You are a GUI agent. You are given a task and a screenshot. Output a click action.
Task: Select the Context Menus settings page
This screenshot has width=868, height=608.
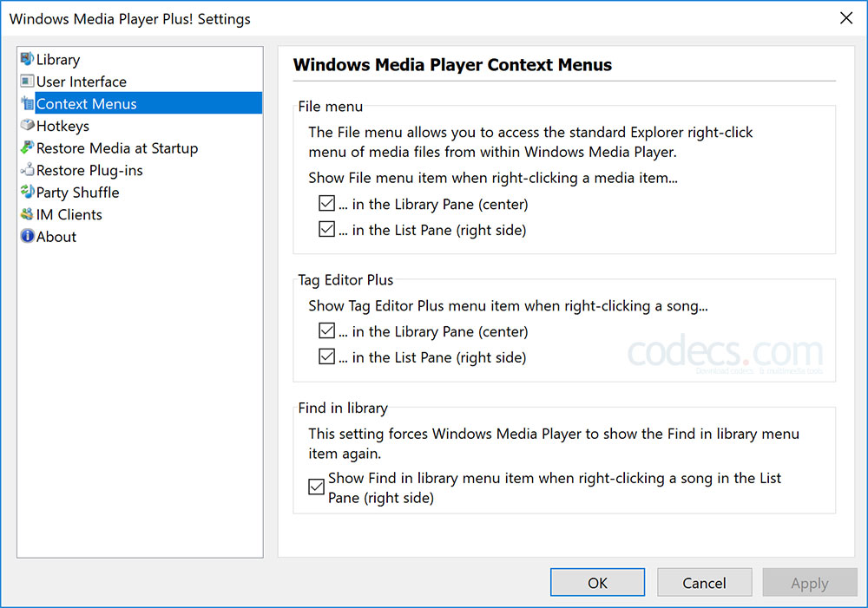(x=86, y=104)
